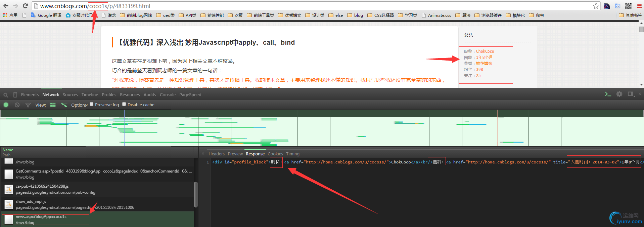Switch to waterfall small rows view

point(64,105)
